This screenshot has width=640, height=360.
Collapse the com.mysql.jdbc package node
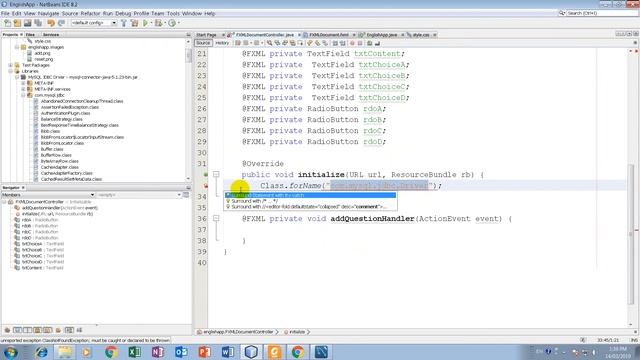pyautogui.click(x=23, y=95)
